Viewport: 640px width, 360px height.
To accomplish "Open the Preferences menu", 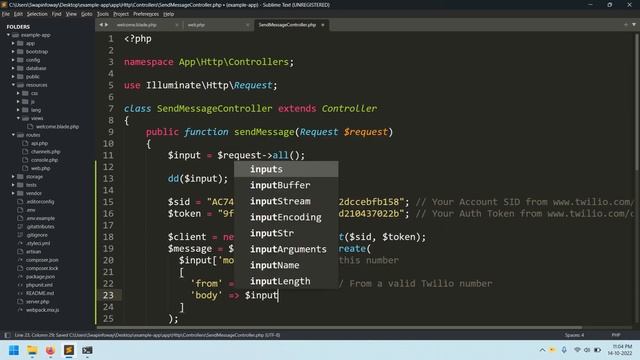I will [x=146, y=14].
